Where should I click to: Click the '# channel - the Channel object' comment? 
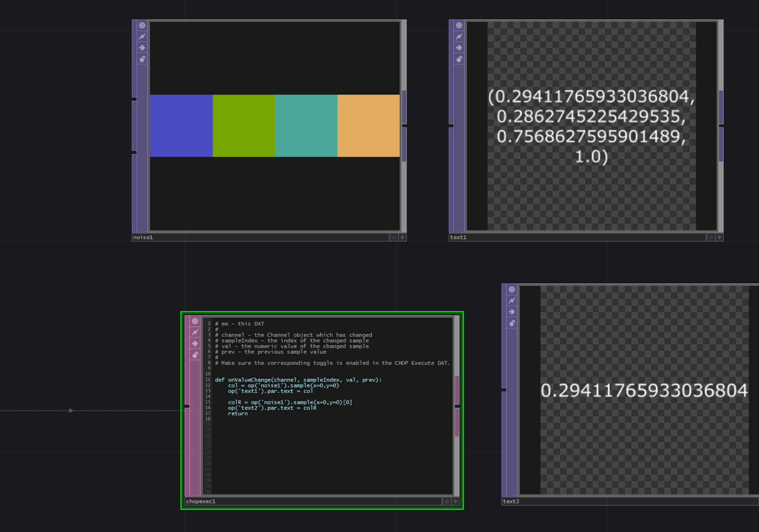(x=293, y=335)
